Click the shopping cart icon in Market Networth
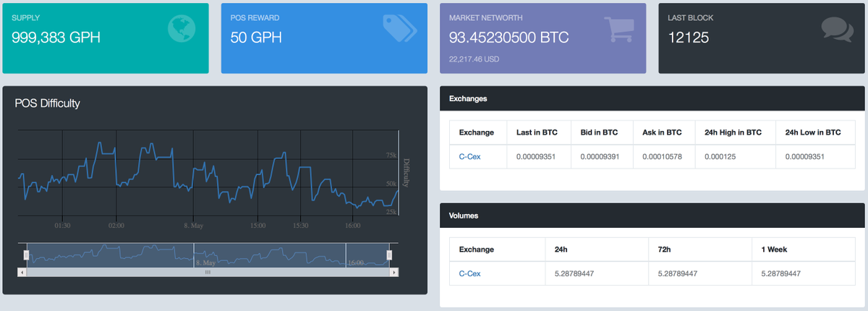Screen dimensions: 868x311 point(619,29)
